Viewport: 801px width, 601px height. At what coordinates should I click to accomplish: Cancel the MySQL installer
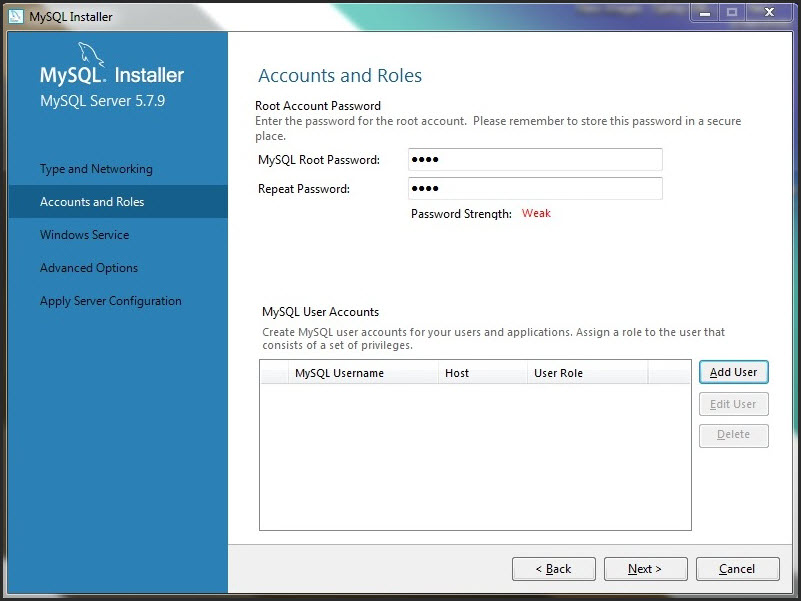point(738,569)
